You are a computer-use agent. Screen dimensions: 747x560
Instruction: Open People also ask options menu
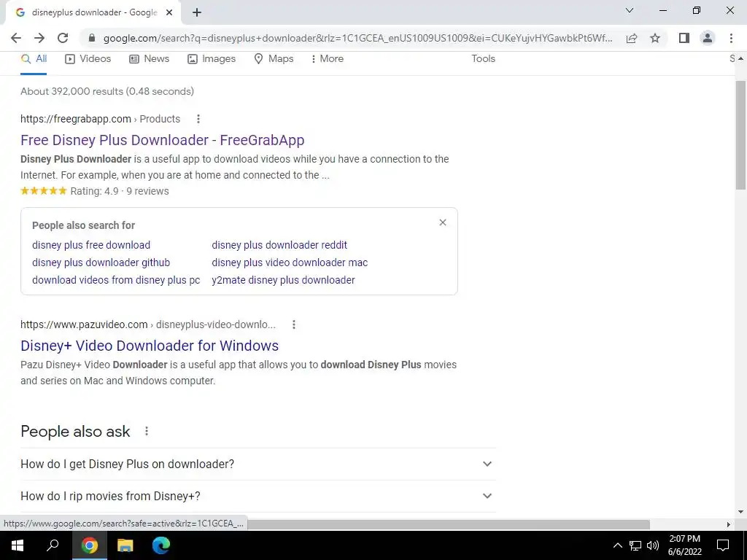[146, 431]
